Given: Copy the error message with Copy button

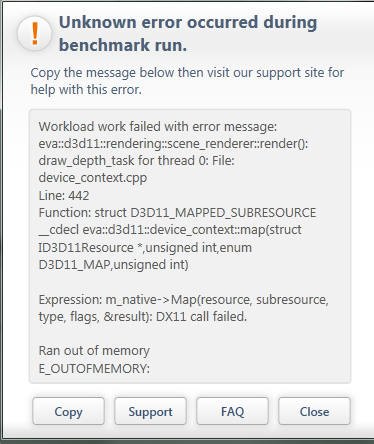Looking at the screenshot, I should (x=68, y=411).
